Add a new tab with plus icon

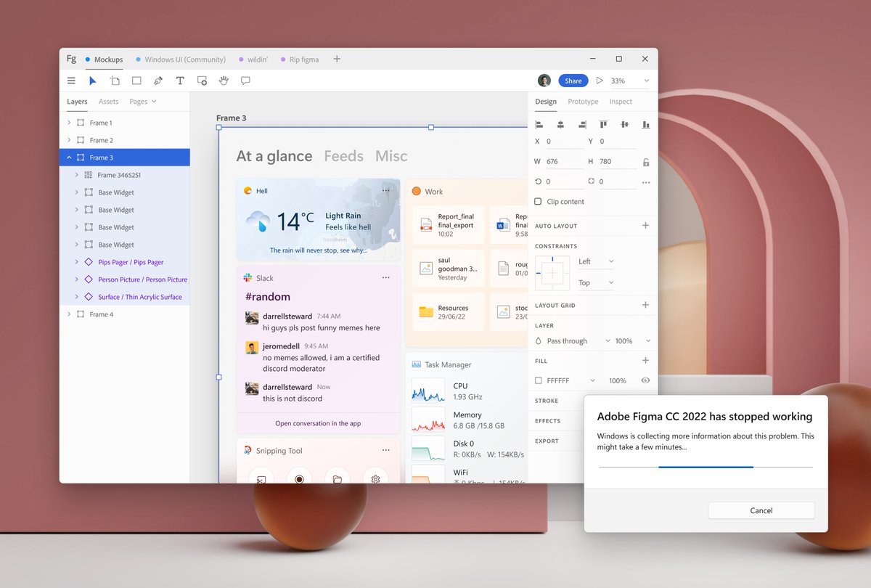[x=337, y=59]
